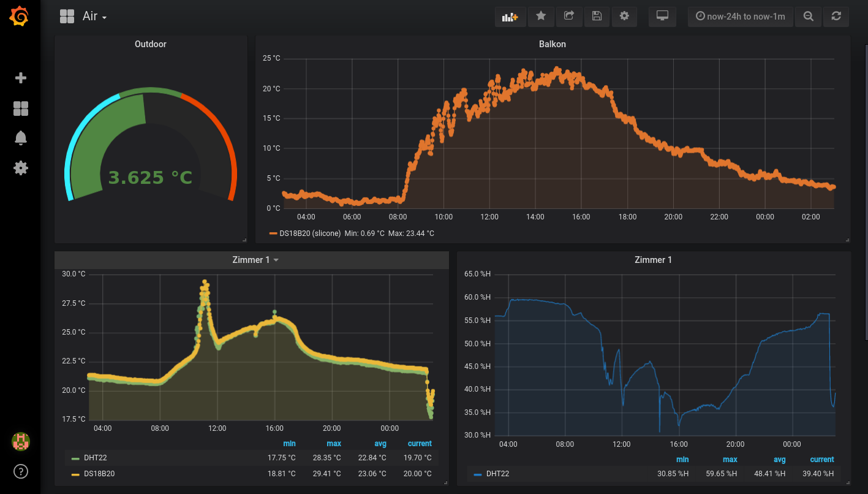Open the Grafana home logo

(x=20, y=17)
